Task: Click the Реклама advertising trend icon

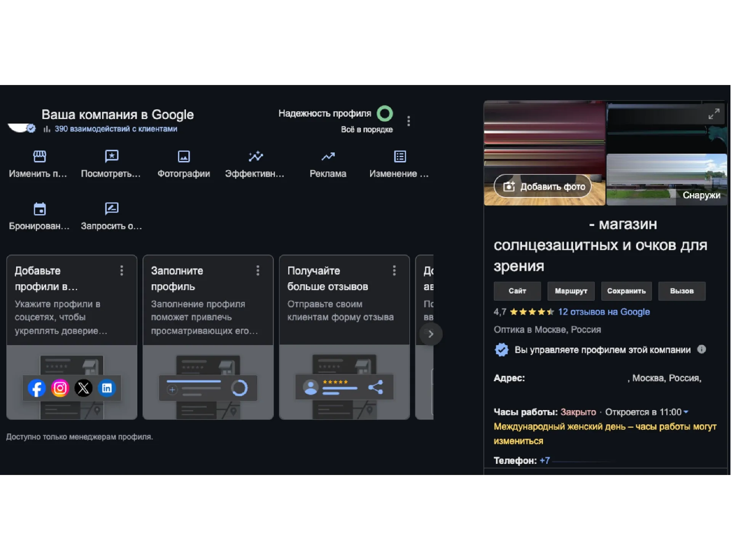Action: [x=328, y=156]
